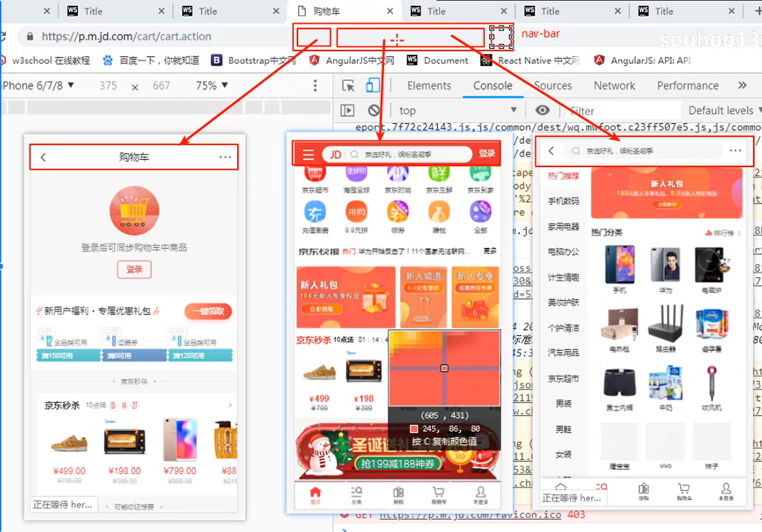Click the console Filter input field

[x=623, y=111]
